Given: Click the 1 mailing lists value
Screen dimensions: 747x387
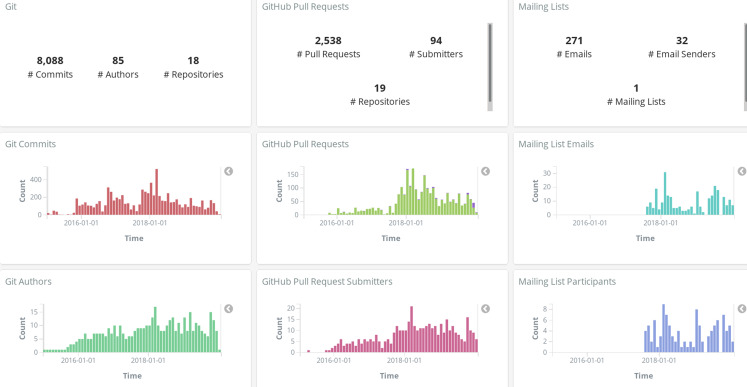Looking at the screenshot, I should pyautogui.click(x=636, y=88).
